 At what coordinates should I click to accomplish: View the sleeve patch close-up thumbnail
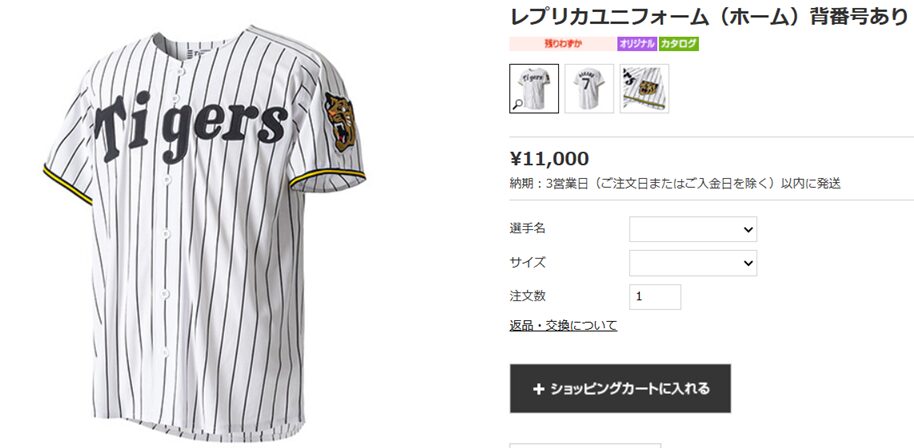(x=644, y=89)
